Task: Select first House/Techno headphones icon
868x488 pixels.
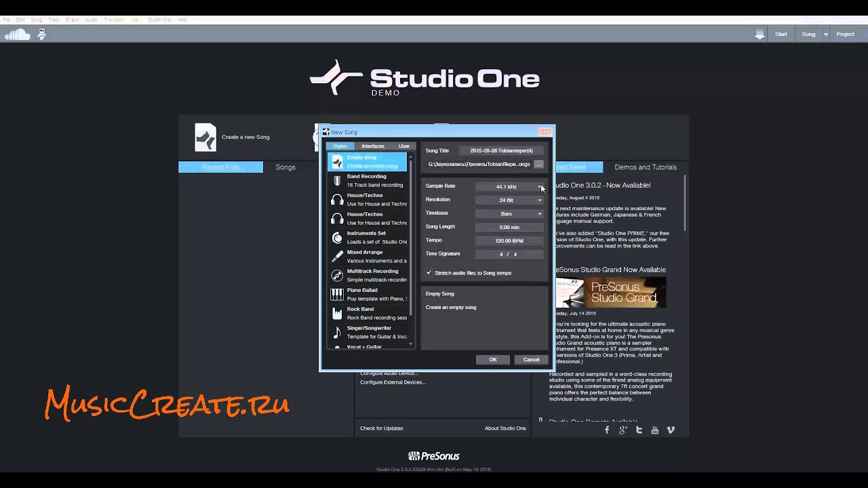Action: 337,199
